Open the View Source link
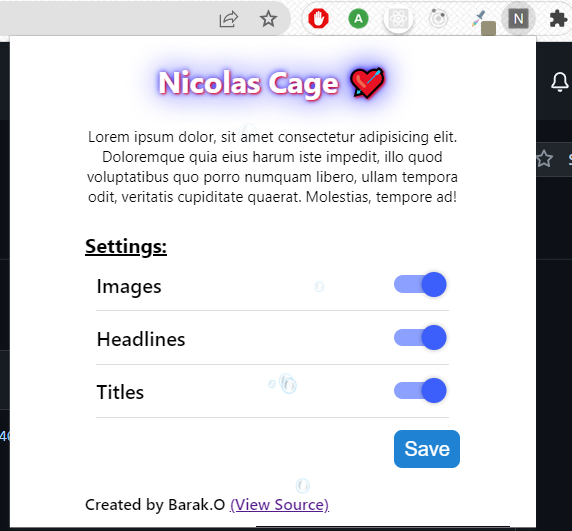The width and height of the screenshot is (572, 531). coord(279,505)
